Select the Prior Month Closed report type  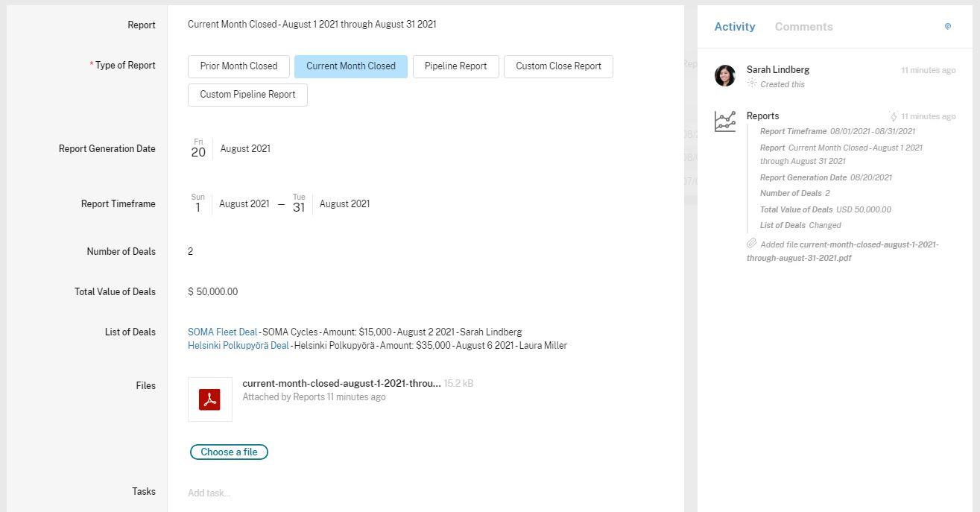[238, 66]
